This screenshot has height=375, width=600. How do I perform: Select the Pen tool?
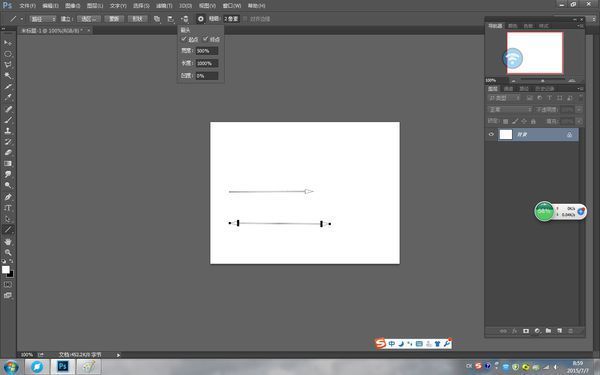point(8,197)
